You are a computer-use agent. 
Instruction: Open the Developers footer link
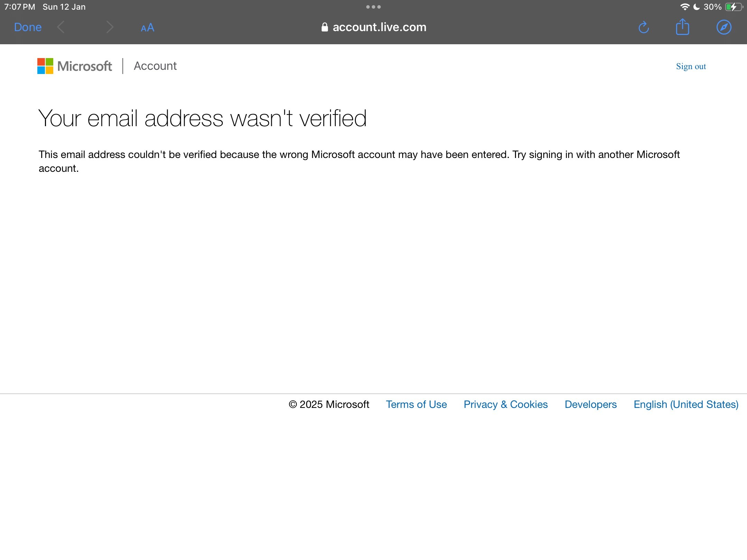[x=591, y=404]
